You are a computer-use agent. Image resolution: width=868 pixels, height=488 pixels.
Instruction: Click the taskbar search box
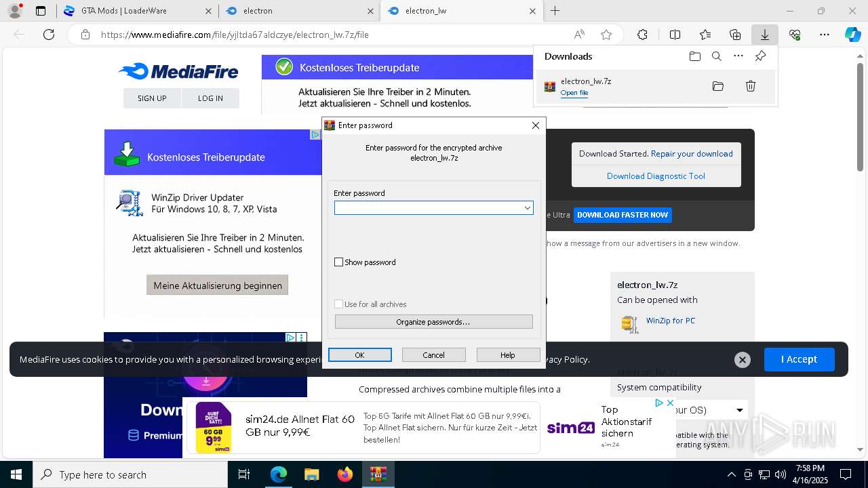[x=130, y=474]
